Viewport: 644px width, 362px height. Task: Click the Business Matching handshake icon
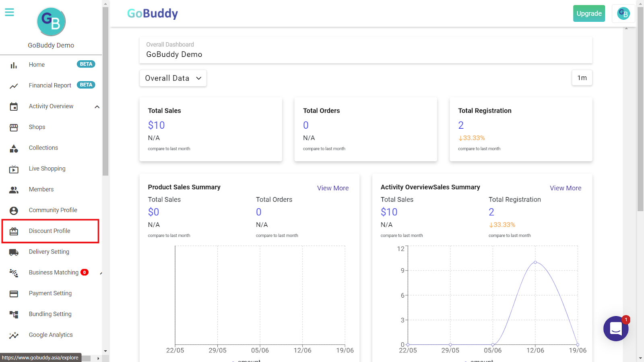(14, 273)
